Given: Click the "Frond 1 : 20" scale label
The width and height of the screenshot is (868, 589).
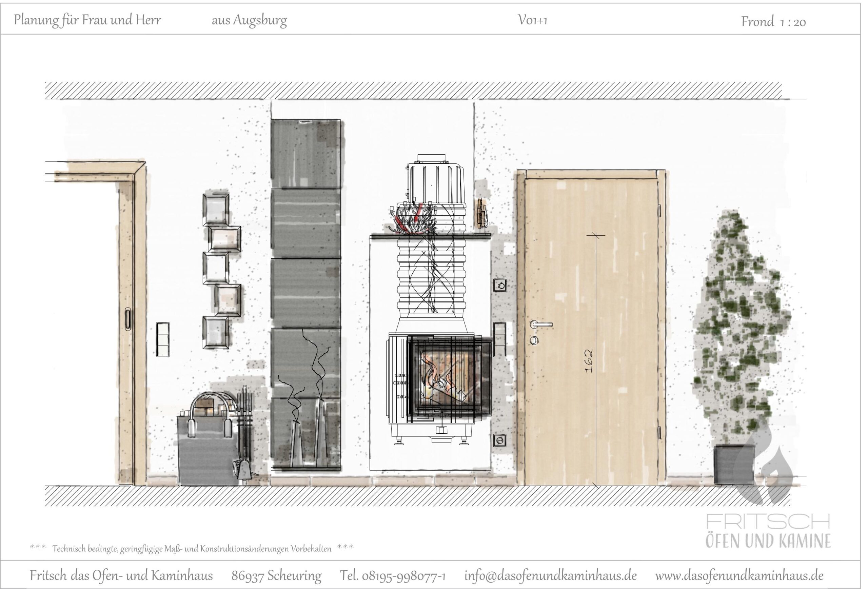Looking at the screenshot, I should pos(773,22).
